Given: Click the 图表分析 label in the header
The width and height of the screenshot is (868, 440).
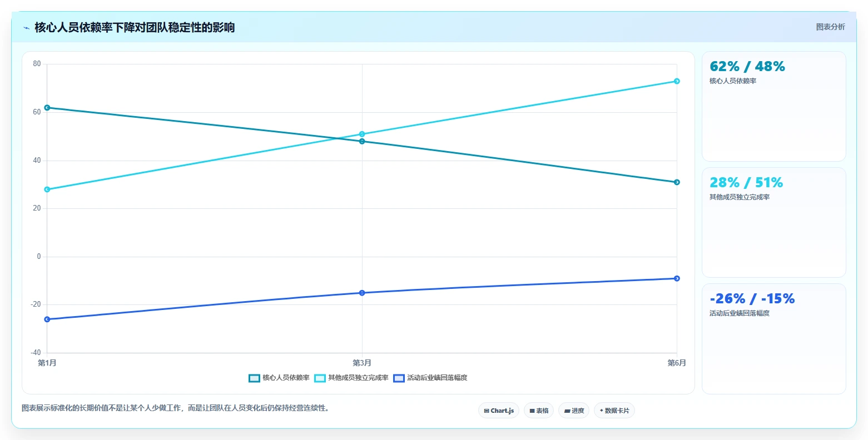Looking at the screenshot, I should [x=830, y=27].
